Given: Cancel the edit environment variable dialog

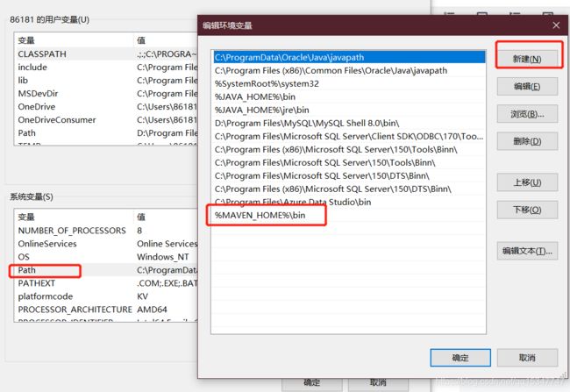Looking at the screenshot, I should pyautogui.click(x=526, y=357).
